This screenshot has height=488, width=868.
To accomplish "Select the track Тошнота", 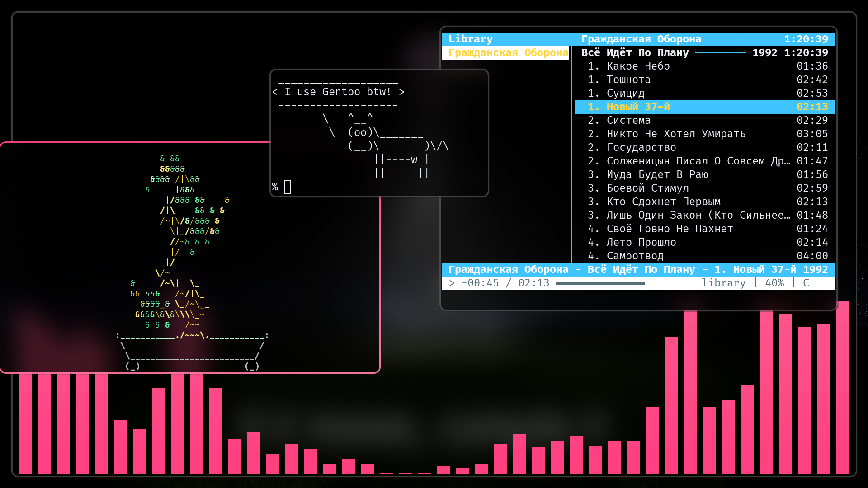I will (628, 80).
